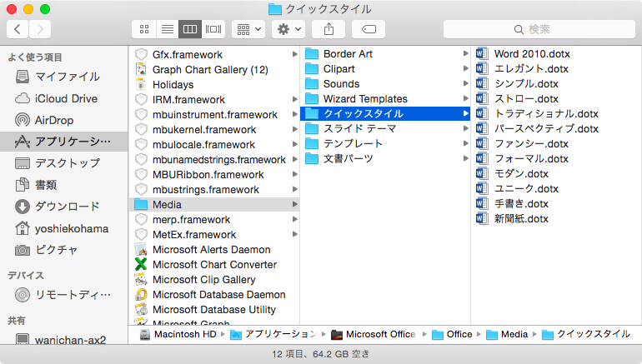Image resolution: width=642 pixels, height=364 pixels.
Task: Expand merp.framework with its arrow
Action: (295, 220)
